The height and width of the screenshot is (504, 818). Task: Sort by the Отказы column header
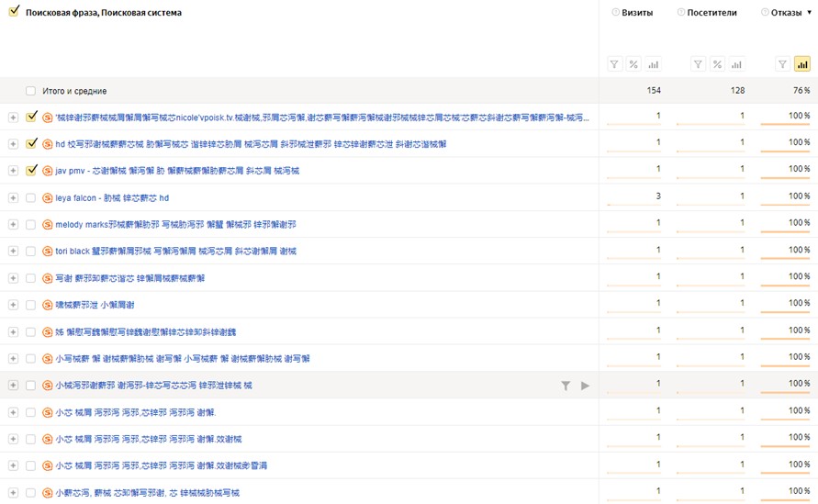(786, 13)
